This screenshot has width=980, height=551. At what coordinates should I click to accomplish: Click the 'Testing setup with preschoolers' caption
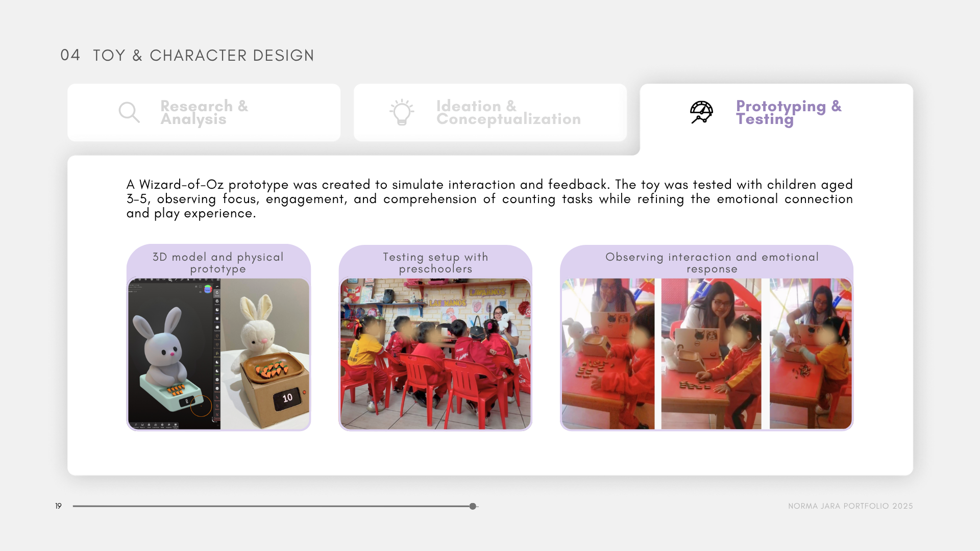[x=435, y=263]
